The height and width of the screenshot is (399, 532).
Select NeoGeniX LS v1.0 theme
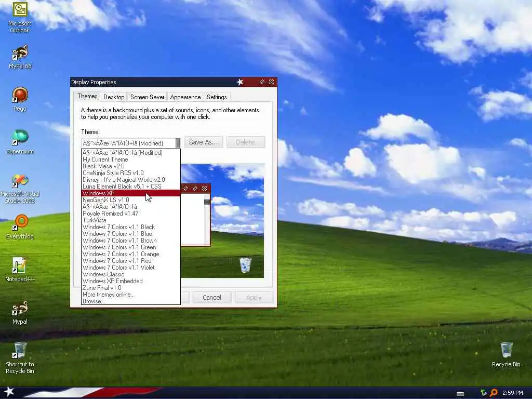[131, 200]
